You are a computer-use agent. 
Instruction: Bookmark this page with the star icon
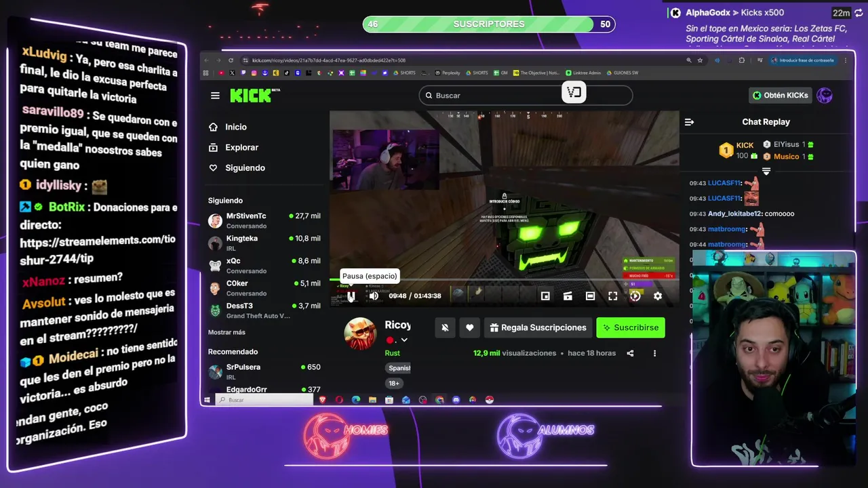coord(700,60)
